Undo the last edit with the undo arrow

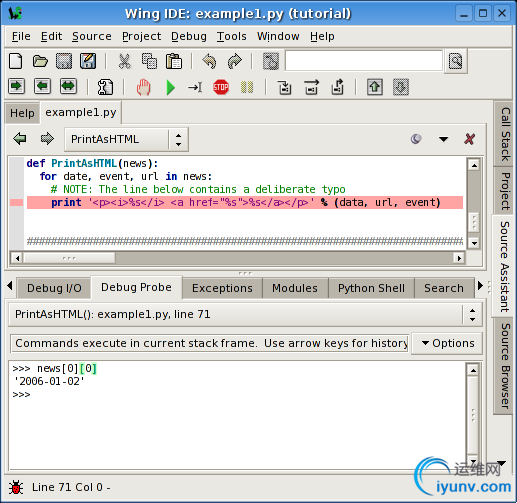pyautogui.click(x=210, y=61)
